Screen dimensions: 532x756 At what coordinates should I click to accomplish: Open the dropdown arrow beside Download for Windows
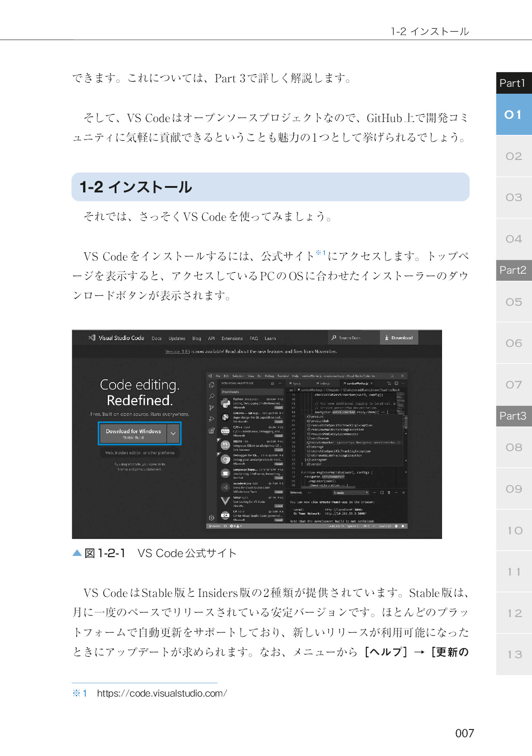[x=173, y=433]
